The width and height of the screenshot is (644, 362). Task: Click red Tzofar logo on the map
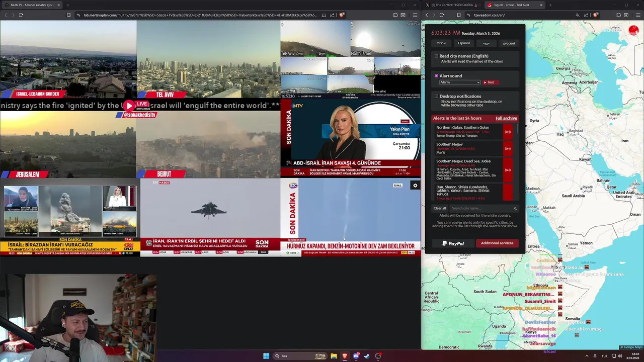tap(633, 30)
